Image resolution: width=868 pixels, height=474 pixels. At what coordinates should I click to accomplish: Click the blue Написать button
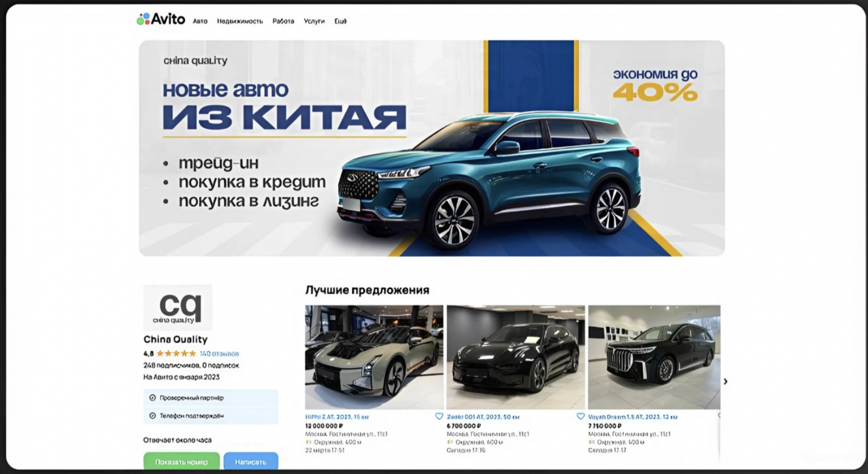point(251,462)
